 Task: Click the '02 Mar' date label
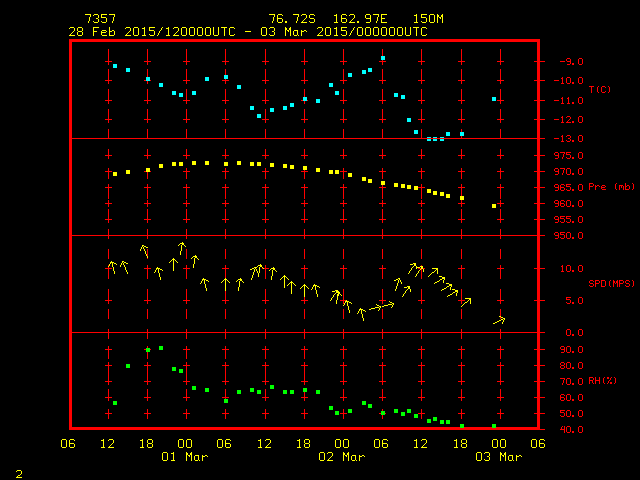click(x=342, y=457)
